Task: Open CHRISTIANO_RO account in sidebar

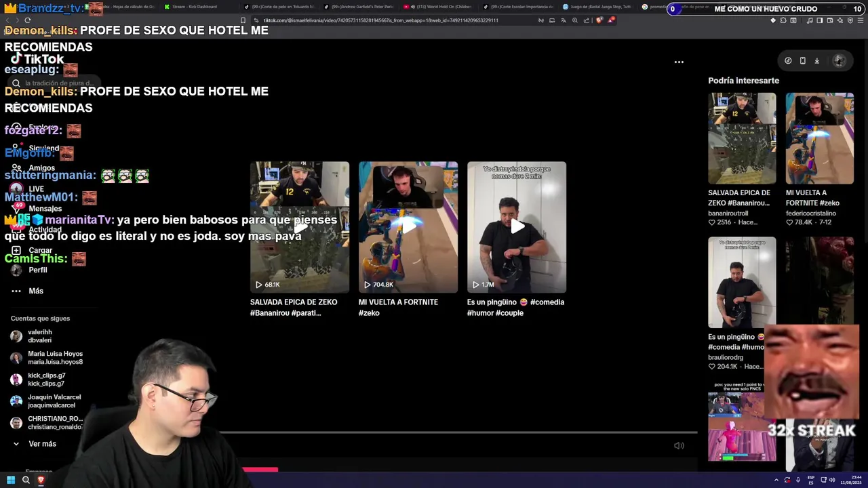Action: tap(46, 423)
